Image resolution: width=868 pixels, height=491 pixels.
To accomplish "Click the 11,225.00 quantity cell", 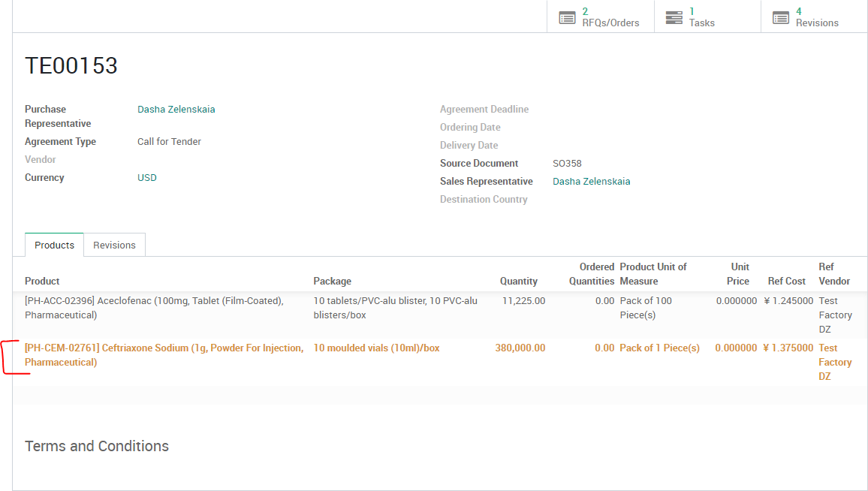I will tap(523, 300).
